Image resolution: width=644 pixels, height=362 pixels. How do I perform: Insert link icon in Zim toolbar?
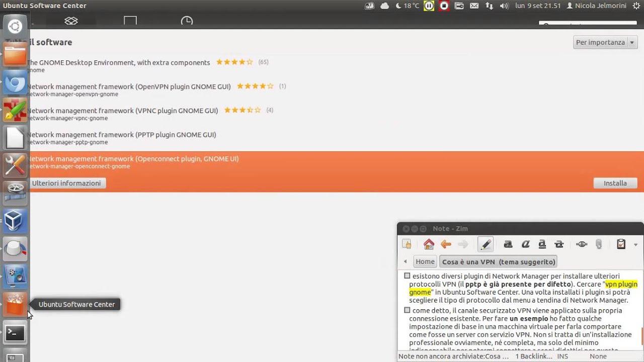(x=582, y=244)
